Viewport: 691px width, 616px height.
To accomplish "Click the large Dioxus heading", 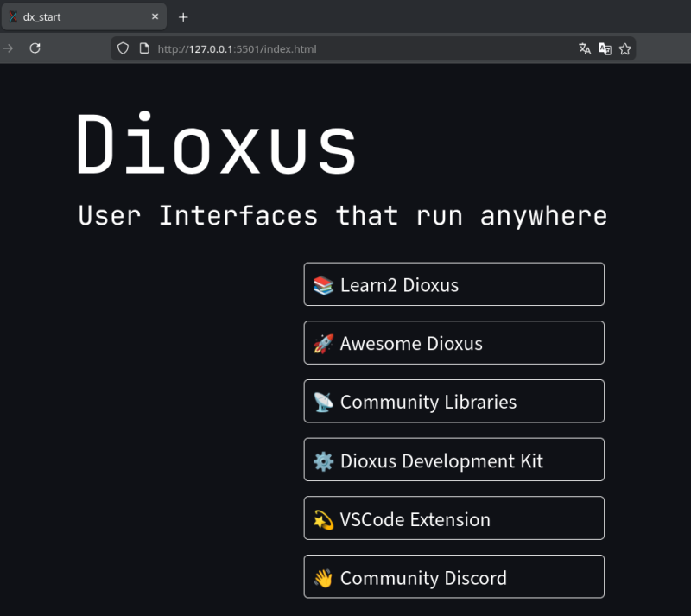I will pos(217,144).
